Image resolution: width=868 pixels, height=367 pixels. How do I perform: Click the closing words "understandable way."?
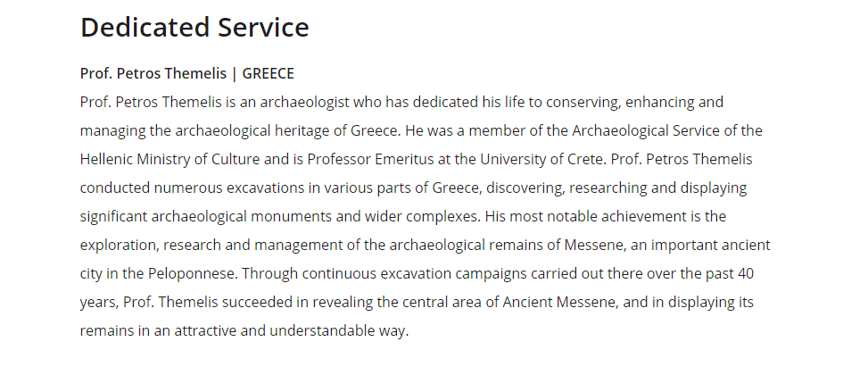(339, 331)
